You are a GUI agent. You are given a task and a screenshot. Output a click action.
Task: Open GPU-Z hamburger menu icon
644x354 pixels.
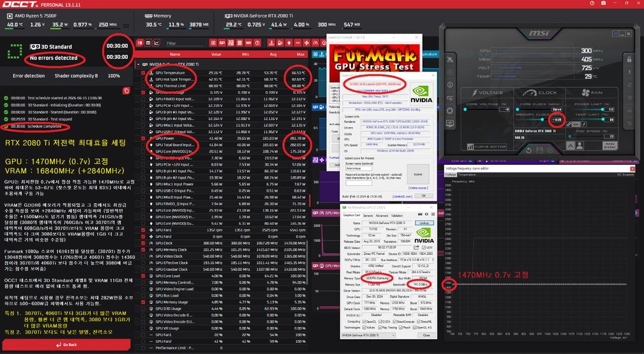(x=433, y=215)
